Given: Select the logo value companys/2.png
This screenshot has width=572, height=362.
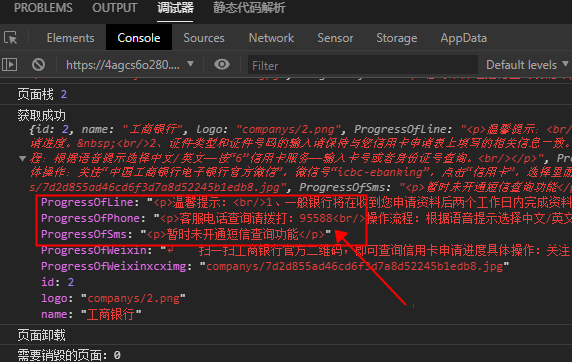Looking at the screenshot, I should coord(134,299).
